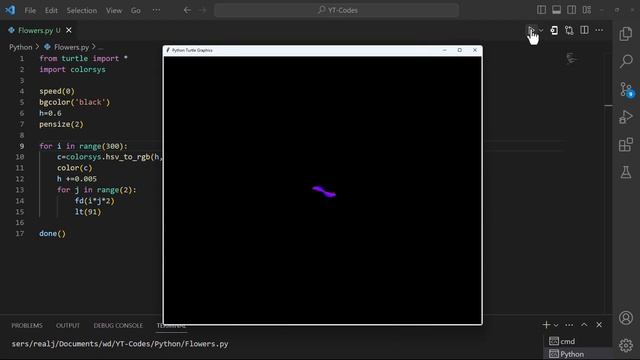Screen dimensions: 640x360
Task: Minimize the Python Turtle Graphics window
Action: [444, 50]
